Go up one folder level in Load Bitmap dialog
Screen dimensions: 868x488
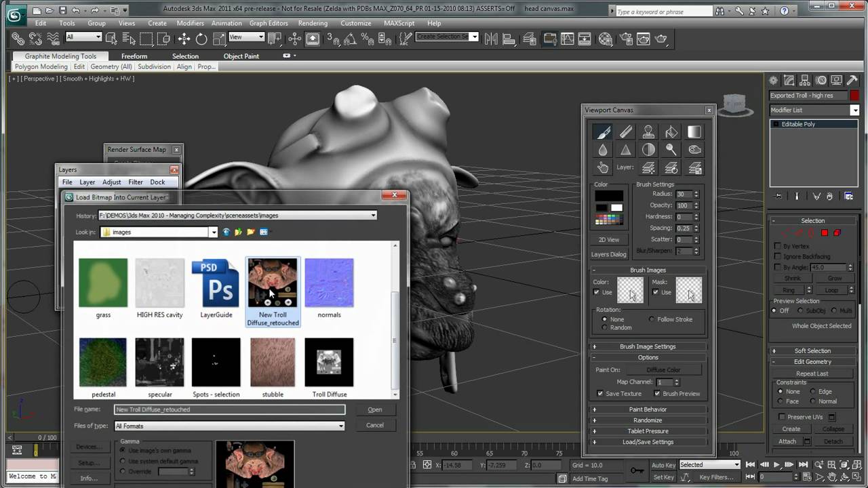click(238, 232)
